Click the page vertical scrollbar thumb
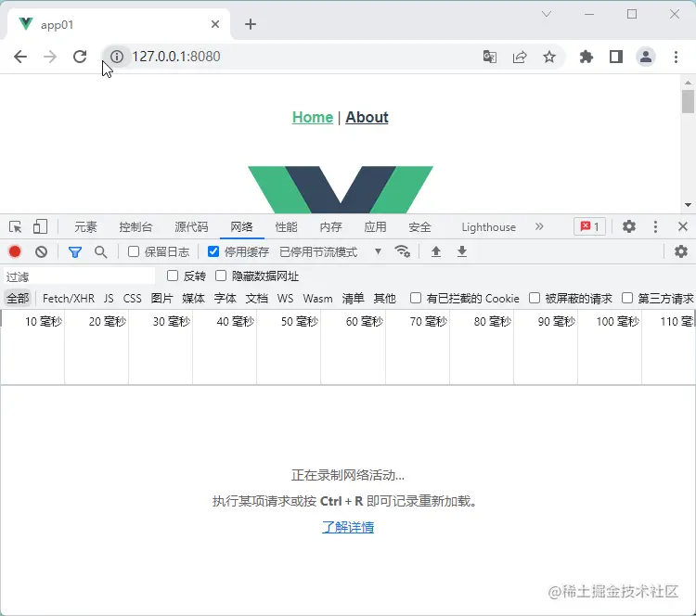The width and height of the screenshot is (696, 616). pos(688,102)
